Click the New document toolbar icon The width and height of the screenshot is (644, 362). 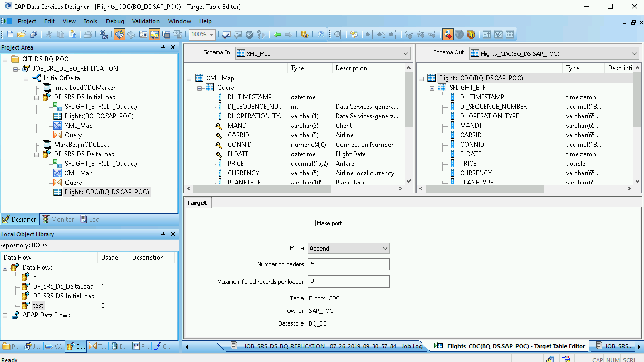tap(10, 34)
